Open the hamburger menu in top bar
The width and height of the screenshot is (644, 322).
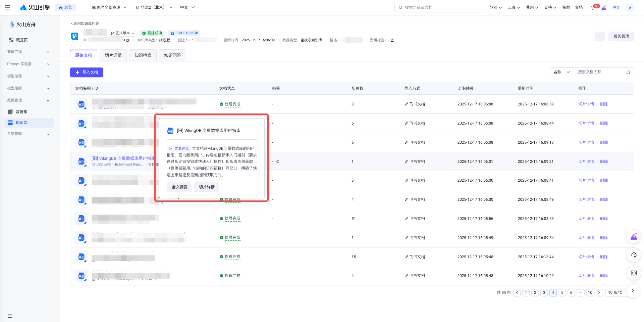pyautogui.click(x=7, y=7)
